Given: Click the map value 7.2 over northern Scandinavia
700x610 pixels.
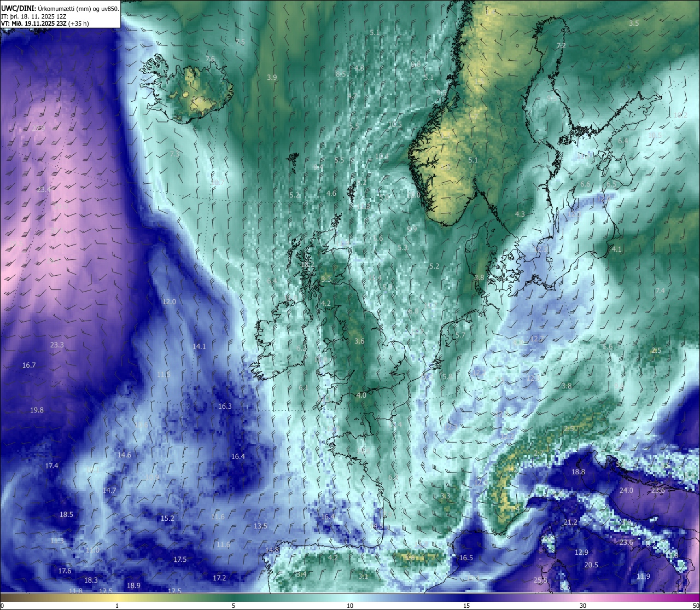Looking at the screenshot, I should coord(561,46).
